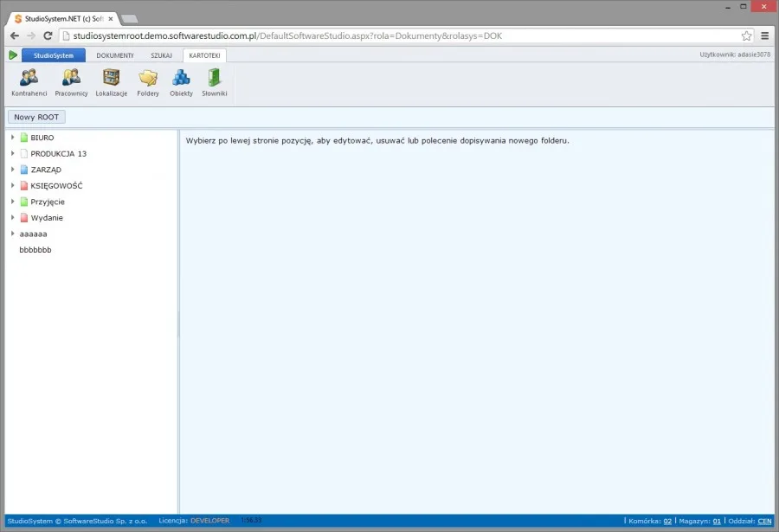The height and width of the screenshot is (532, 779).
Task: Click the green play arrow icon
Action: 13,55
